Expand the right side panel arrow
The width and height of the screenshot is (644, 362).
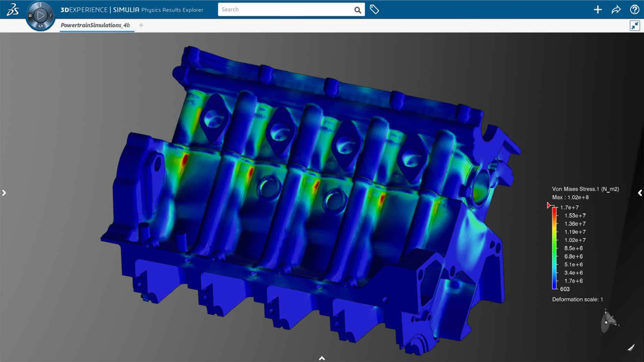coord(640,192)
